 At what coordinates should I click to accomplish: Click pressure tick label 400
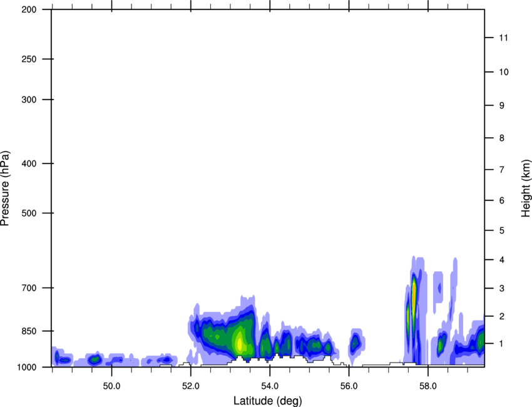tap(29, 163)
